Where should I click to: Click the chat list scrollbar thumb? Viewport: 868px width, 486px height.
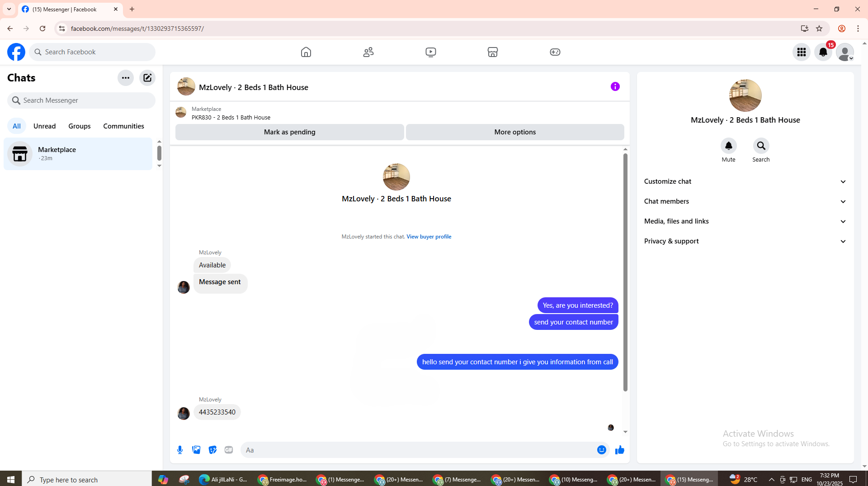[159, 153]
